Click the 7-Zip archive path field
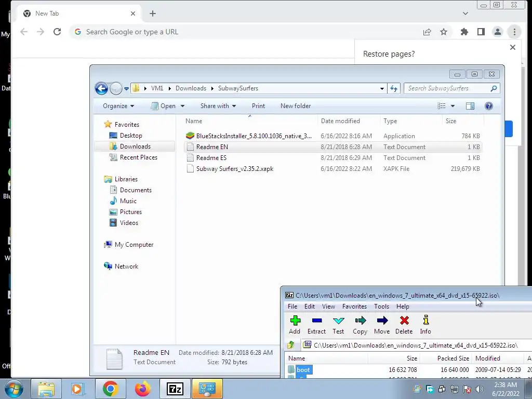The width and height of the screenshot is (532, 399). (x=416, y=345)
